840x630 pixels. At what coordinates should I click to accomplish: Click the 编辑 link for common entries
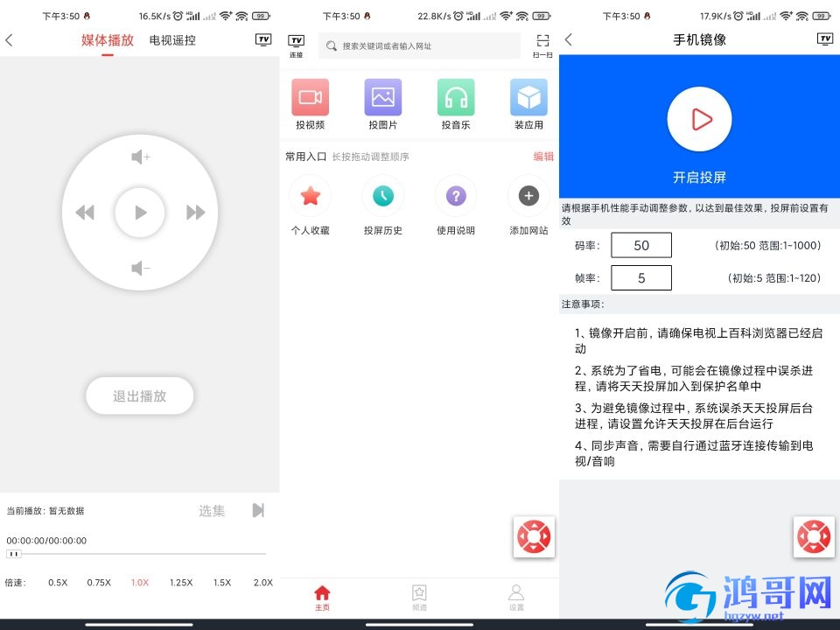[x=543, y=157]
